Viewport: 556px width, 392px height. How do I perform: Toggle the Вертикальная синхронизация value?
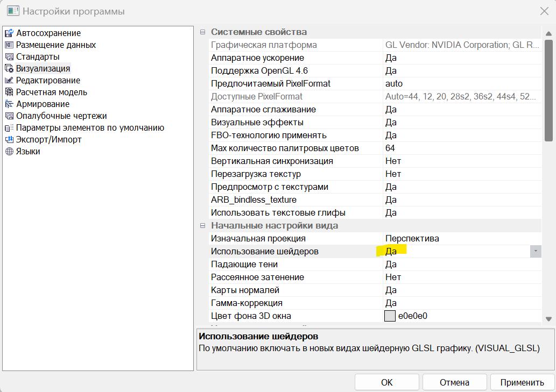pyautogui.click(x=462, y=161)
